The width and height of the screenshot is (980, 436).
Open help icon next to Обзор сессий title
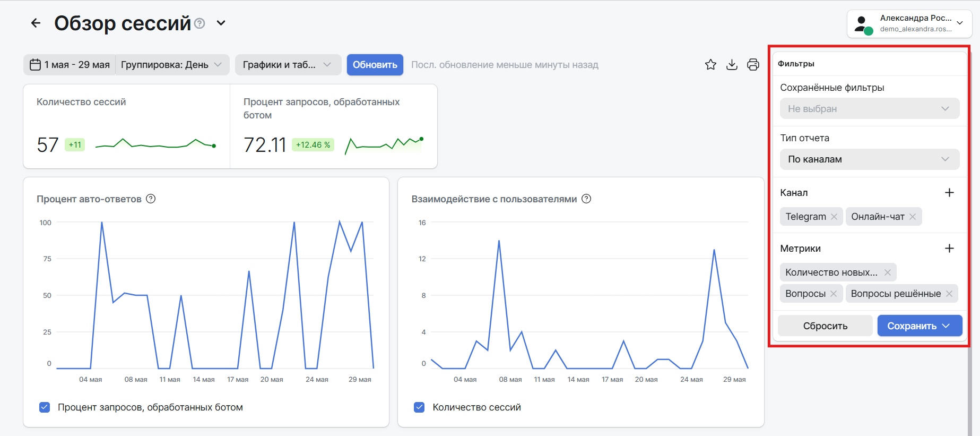point(200,23)
